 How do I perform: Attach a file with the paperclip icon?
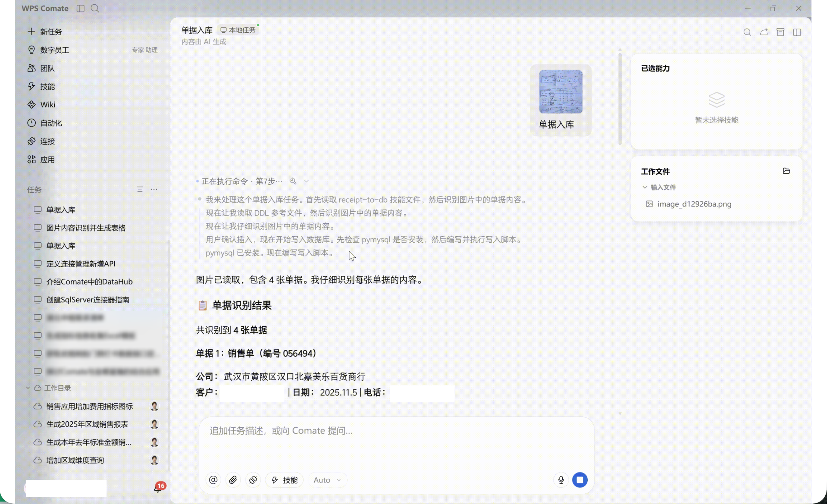233,480
